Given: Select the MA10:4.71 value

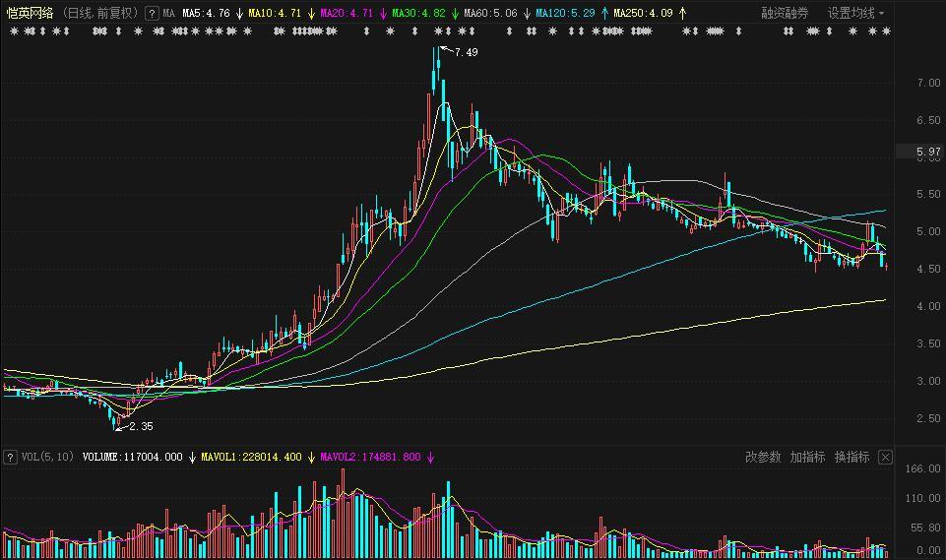Looking at the screenshot, I should coord(275,13).
